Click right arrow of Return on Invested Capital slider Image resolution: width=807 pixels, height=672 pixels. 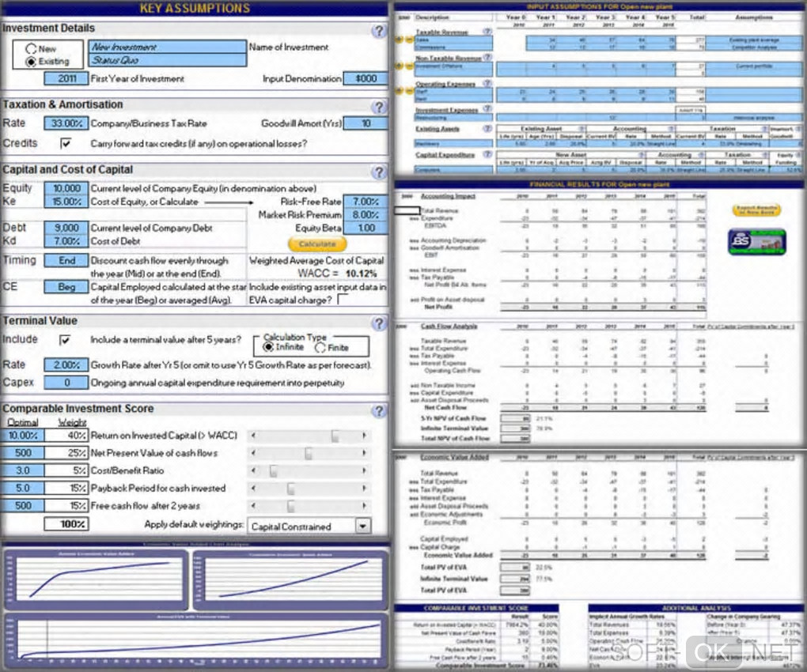click(x=365, y=436)
